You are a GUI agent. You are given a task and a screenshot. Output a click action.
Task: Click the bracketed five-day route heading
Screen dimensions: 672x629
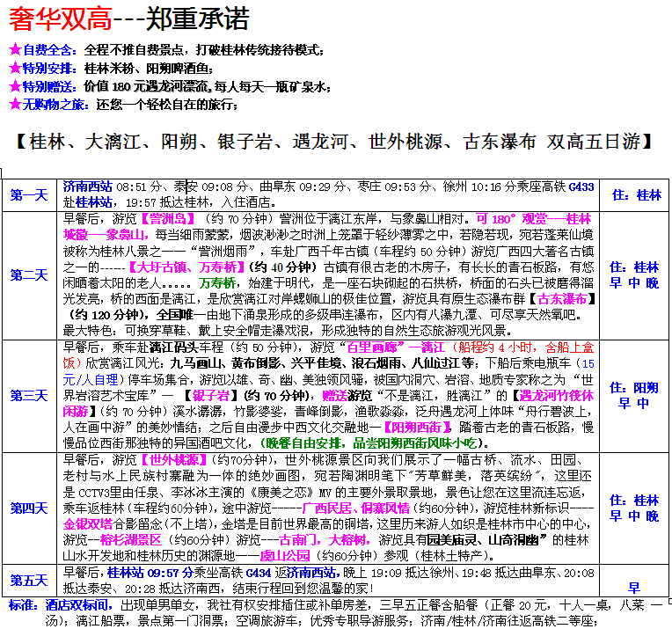pyautogui.click(x=335, y=141)
